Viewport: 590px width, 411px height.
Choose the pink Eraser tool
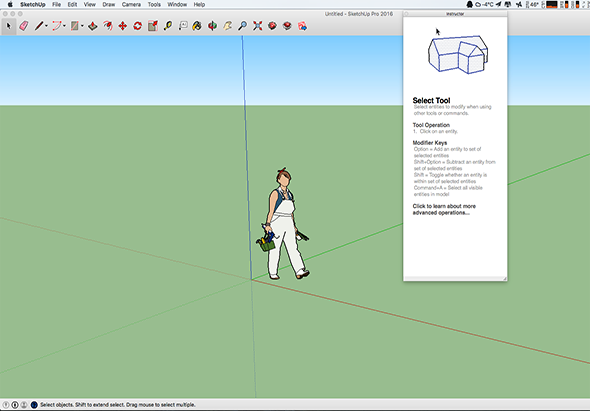point(24,26)
